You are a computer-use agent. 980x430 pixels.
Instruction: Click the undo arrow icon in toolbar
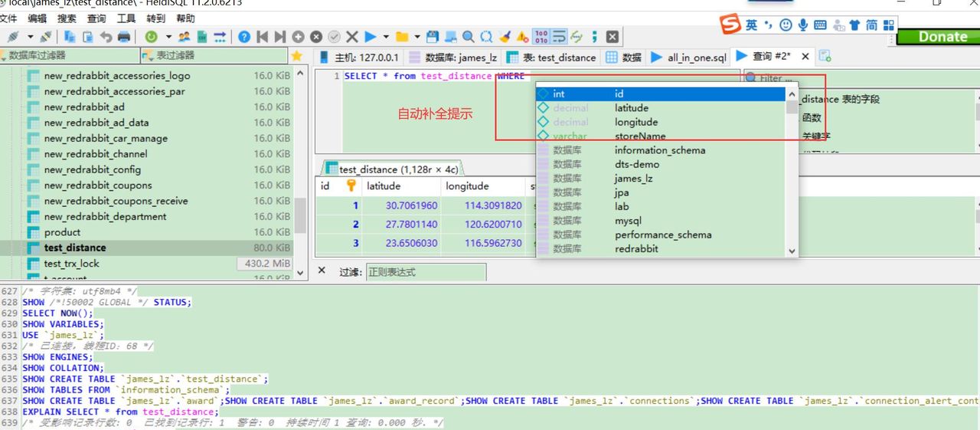tap(106, 37)
